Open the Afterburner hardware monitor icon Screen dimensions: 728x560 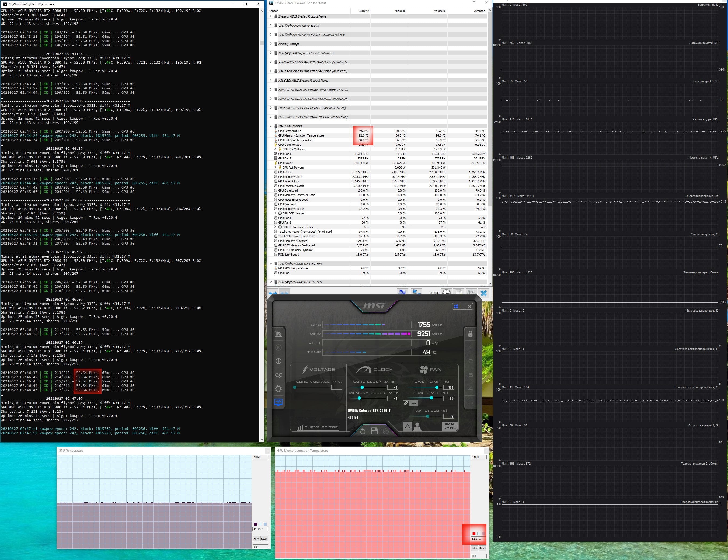278,402
